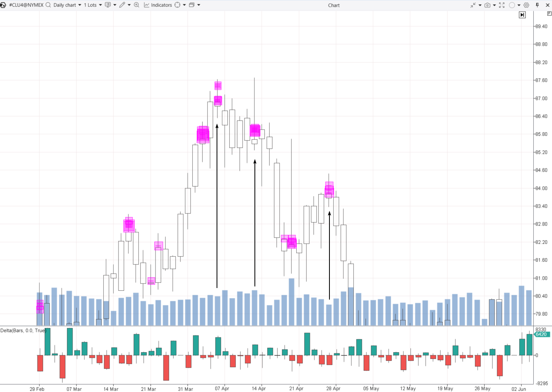This screenshot has width=552, height=392.
Task: Click the 6420 current delta value label
Action: (x=541, y=335)
